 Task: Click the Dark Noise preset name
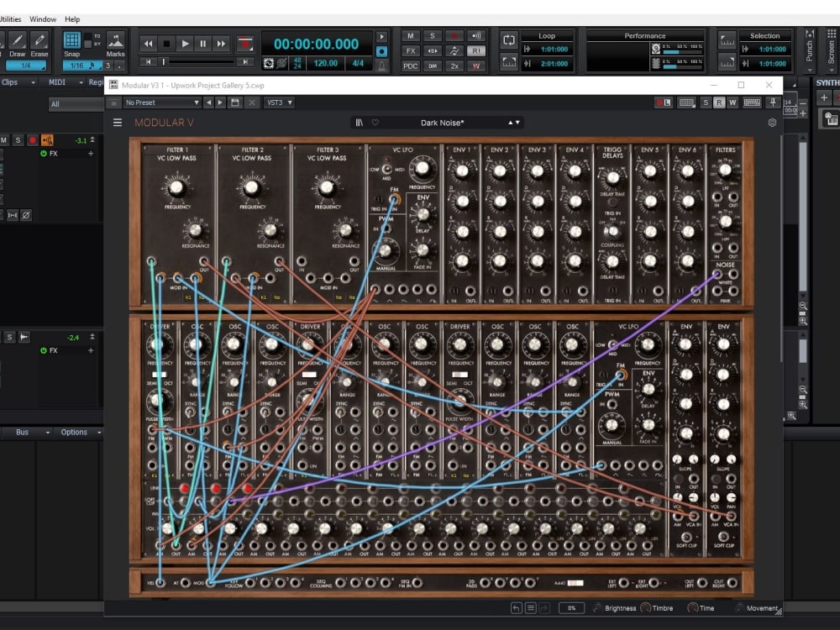point(442,123)
